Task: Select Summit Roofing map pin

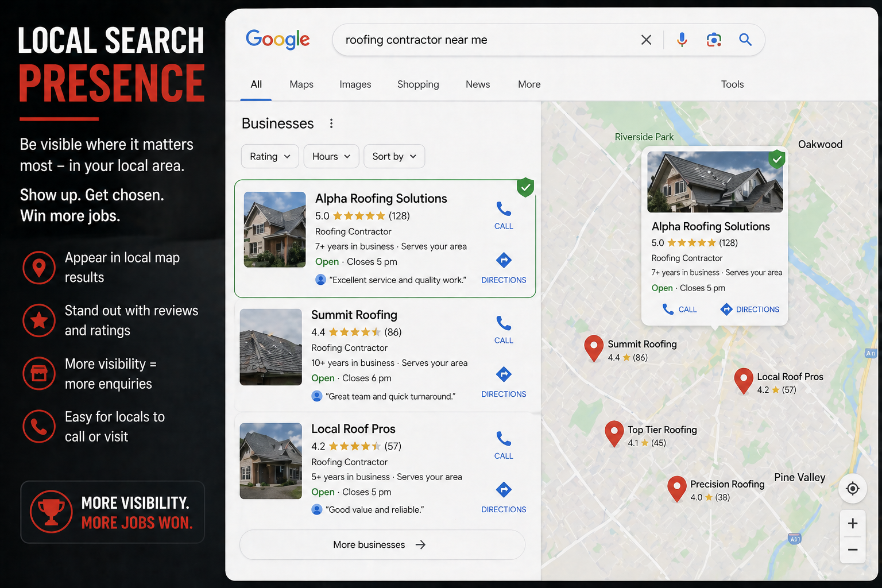Action: [x=594, y=347]
